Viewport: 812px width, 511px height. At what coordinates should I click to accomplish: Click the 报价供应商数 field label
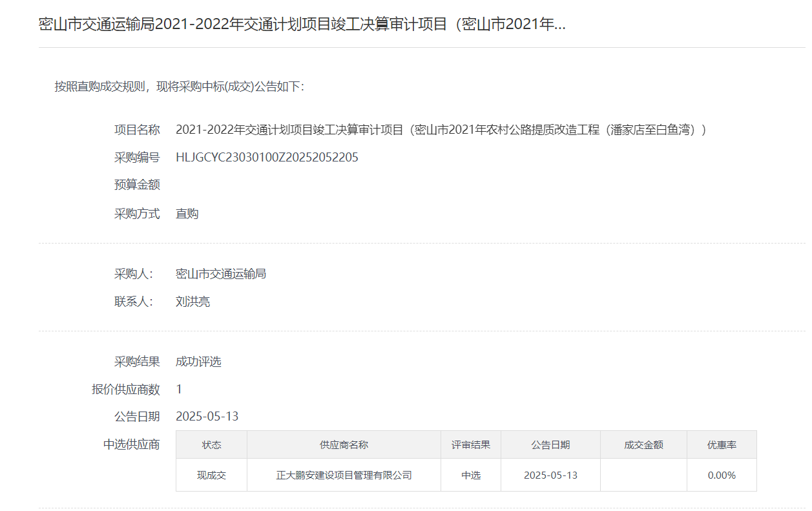pyautogui.click(x=126, y=390)
